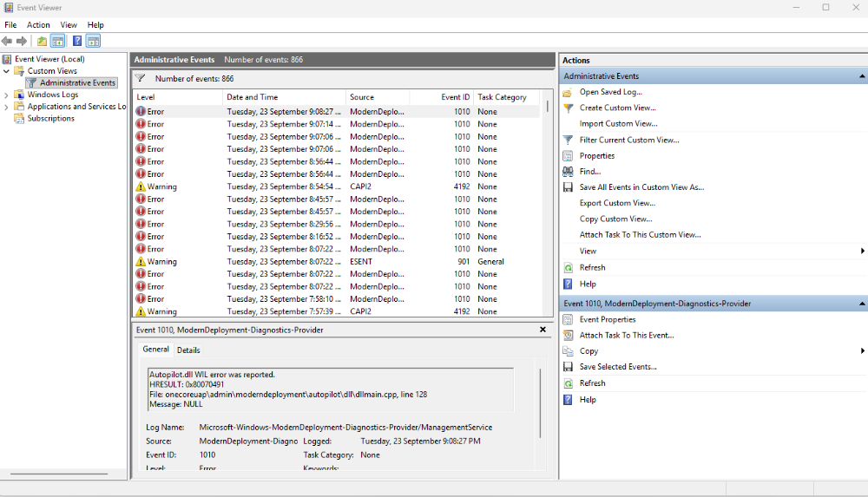Click the Save Selected Events disk icon

click(x=568, y=367)
